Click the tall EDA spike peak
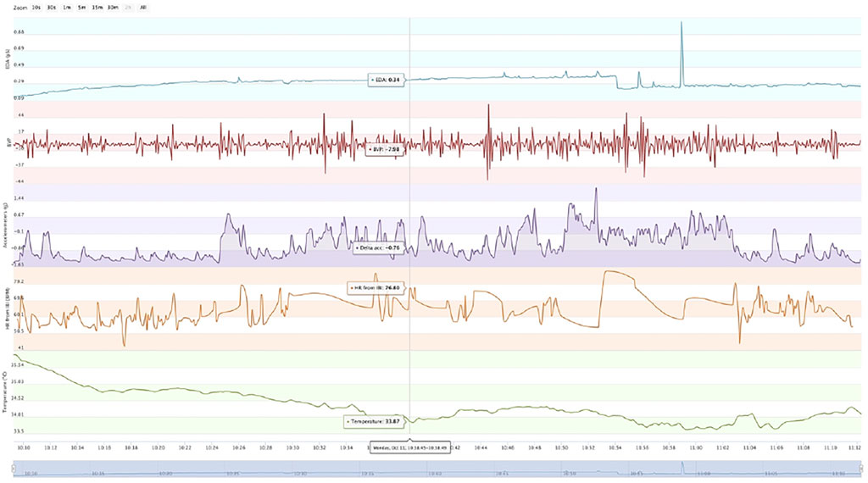 (682, 23)
